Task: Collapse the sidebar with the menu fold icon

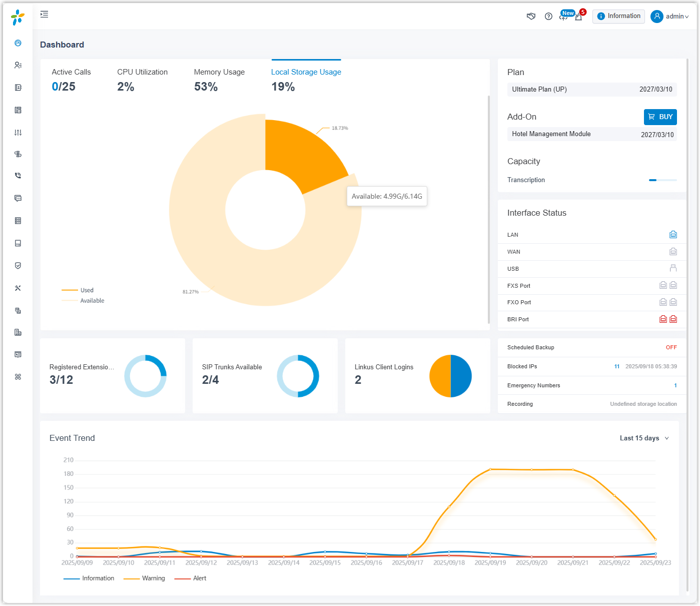Action: [x=45, y=15]
